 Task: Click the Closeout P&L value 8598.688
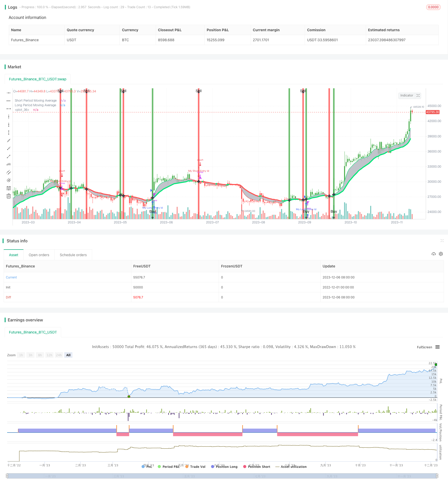166,40
